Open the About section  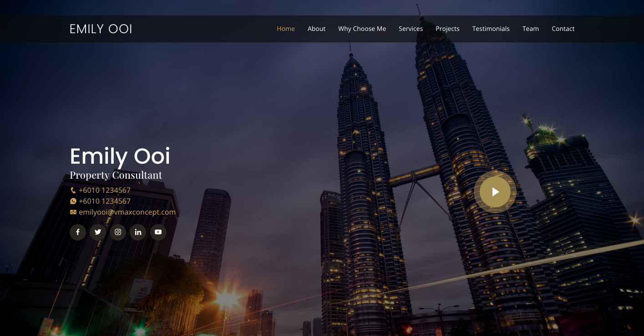316,29
